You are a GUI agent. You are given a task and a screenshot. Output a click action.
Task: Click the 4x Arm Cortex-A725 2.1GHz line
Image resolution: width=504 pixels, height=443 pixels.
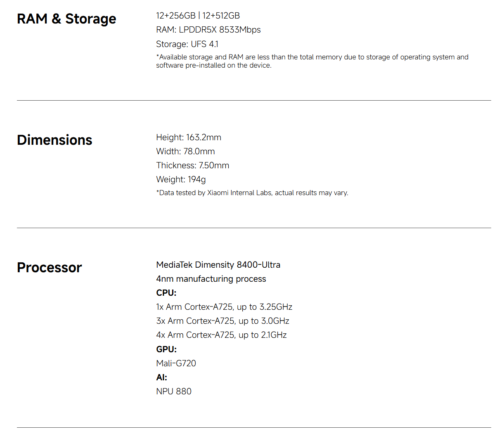click(221, 335)
